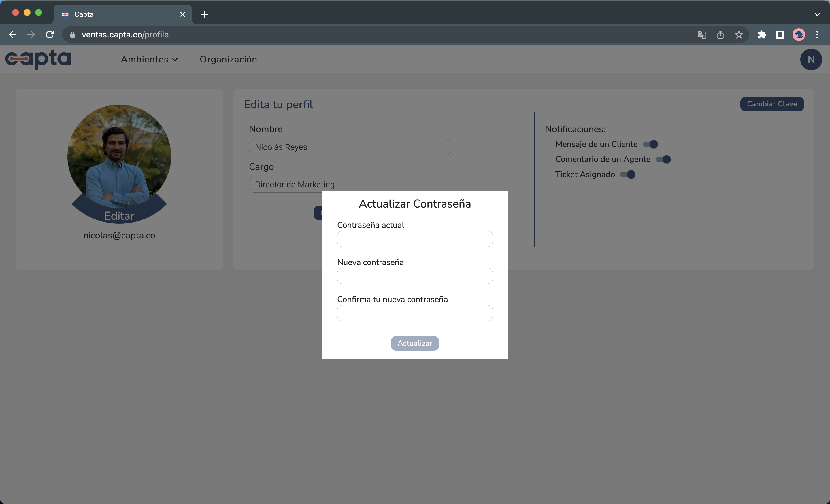Open the tab search chevron in the title bar
Image resolution: width=830 pixels, height=504 pixels.
pyautogui.click(x=817, y=14)
